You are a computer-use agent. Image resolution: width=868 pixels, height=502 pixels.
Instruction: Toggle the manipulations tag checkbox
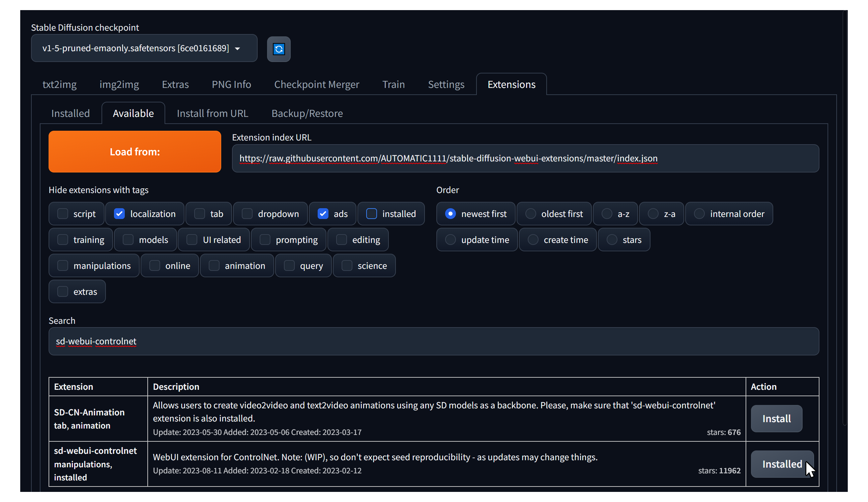click(x=62, y=265)
